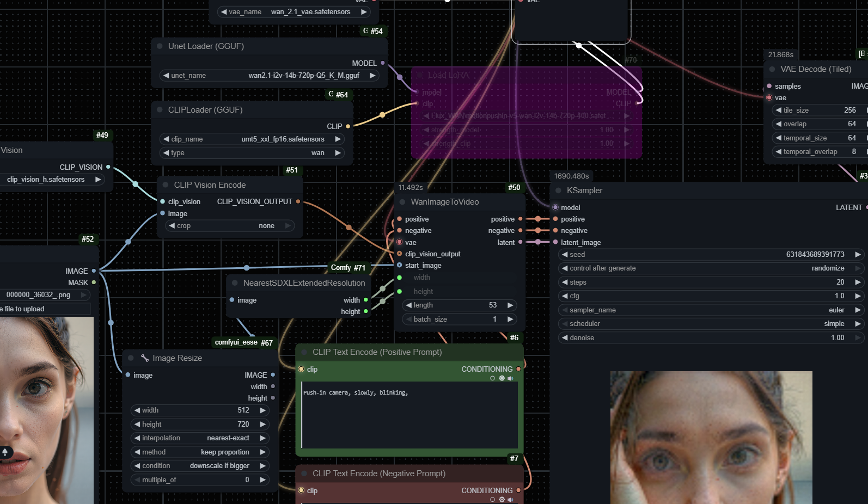This screenshot has width=868, height=504.
Task: Click clip input socket on Negative Prompt node
Action: click(x=301, y=490)
